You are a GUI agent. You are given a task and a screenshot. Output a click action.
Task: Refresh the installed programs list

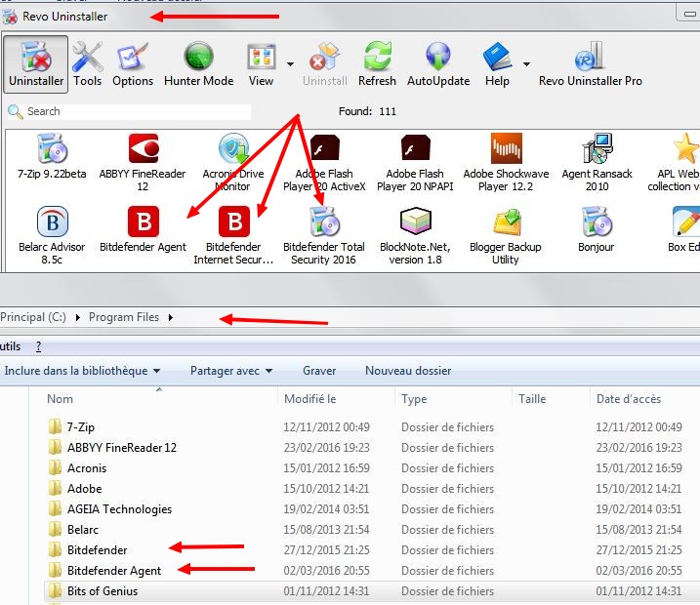point(377,64)
